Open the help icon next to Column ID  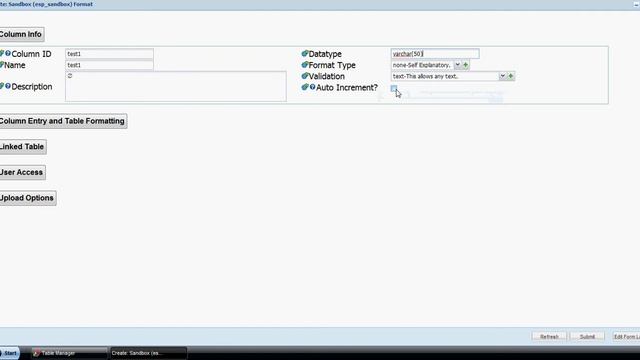point(8,53)
